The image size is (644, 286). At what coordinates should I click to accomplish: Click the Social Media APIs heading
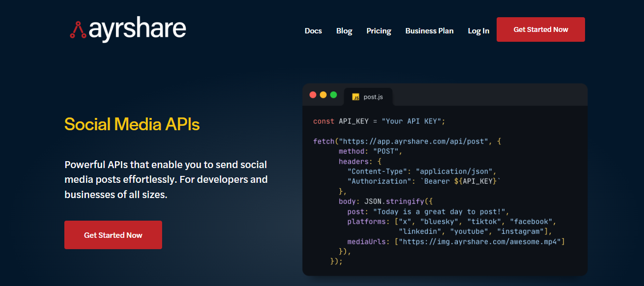pyautogui.click(x=132, y=124)
